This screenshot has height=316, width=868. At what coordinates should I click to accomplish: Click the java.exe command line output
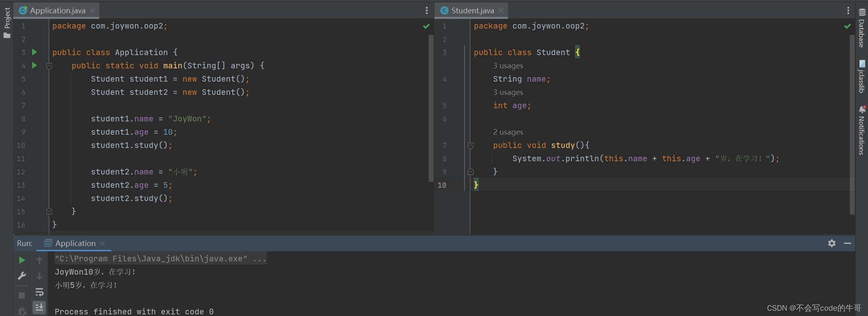(160, 259)
